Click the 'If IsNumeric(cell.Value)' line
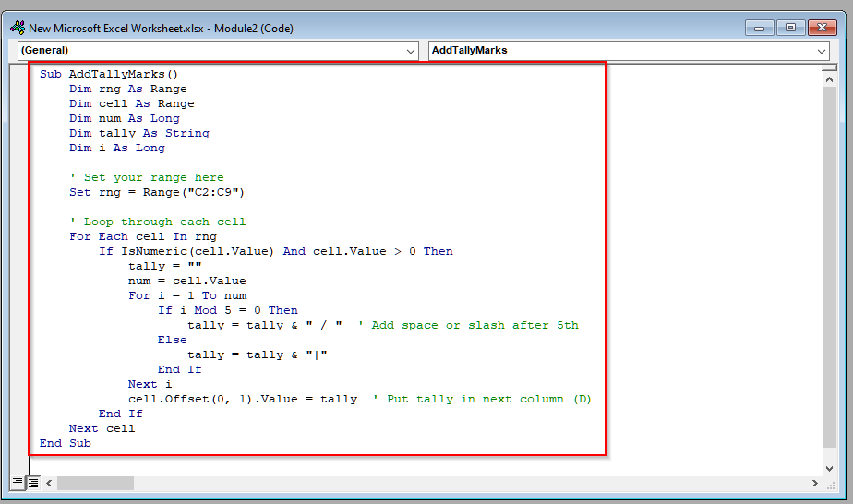Image resolution: width=853 pixels, height=504 pixels. [x=276, y=251]
